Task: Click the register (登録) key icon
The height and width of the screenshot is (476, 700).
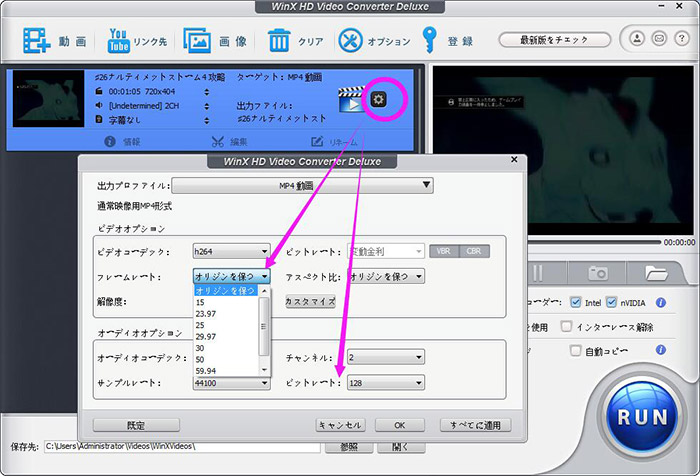Action: (x=429, y=40)
